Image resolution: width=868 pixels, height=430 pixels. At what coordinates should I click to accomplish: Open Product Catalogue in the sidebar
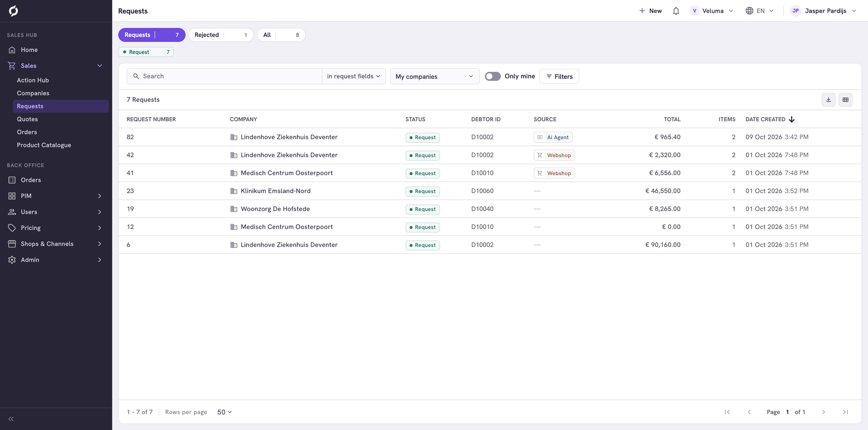(44, 145)
